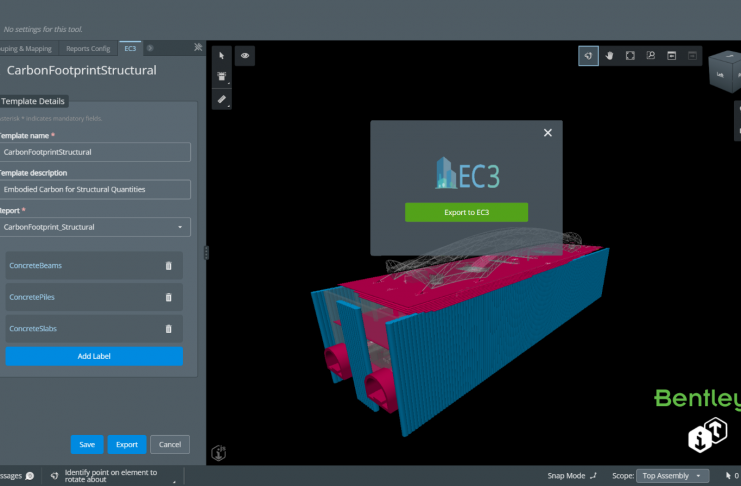The width and height of the screenshot is (741, 486).
Task: Click the Template description input field
Action: coord(96,189)
